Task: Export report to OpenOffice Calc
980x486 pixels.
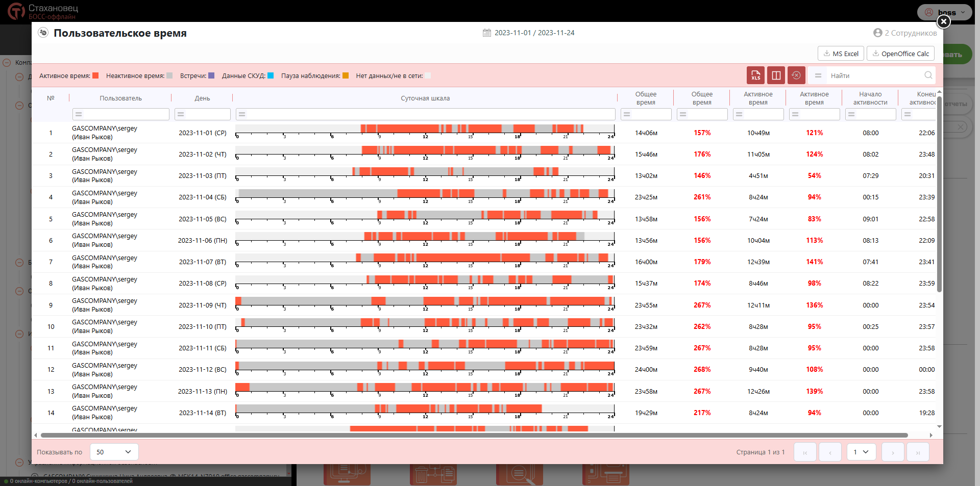Action: (900, 54)
